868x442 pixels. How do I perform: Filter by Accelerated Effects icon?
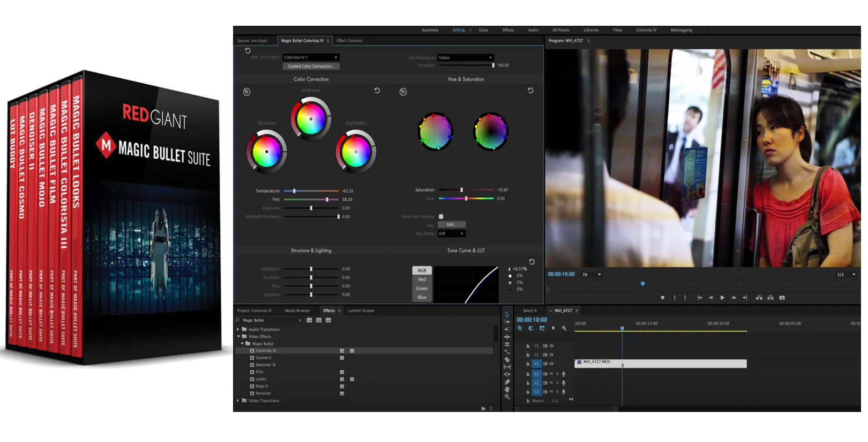[x=309, y=320]
